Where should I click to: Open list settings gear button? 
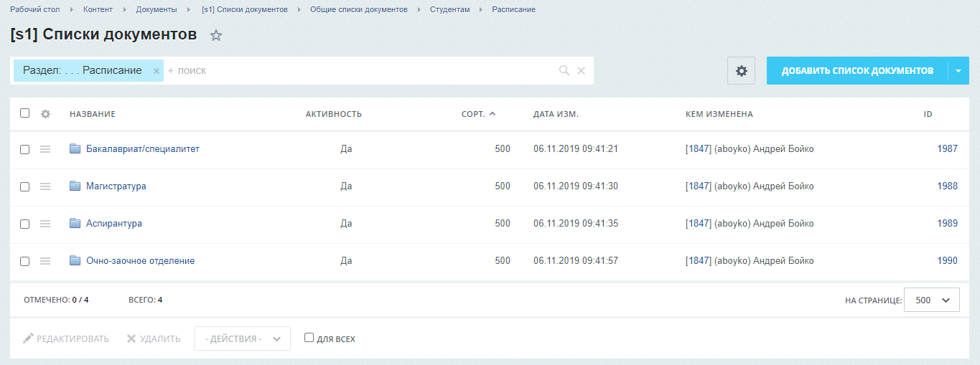(x=741, y=71)
